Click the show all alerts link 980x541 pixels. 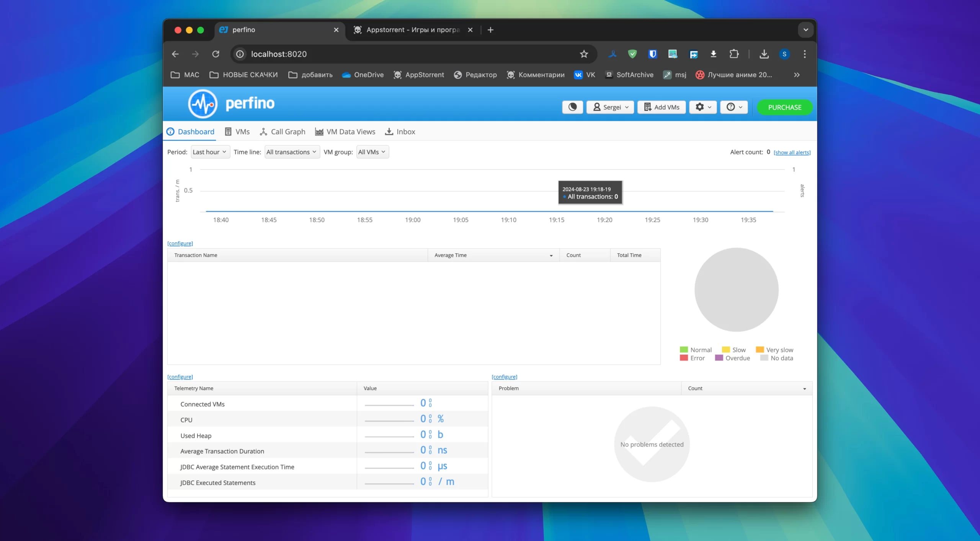[x=792, y=152]
